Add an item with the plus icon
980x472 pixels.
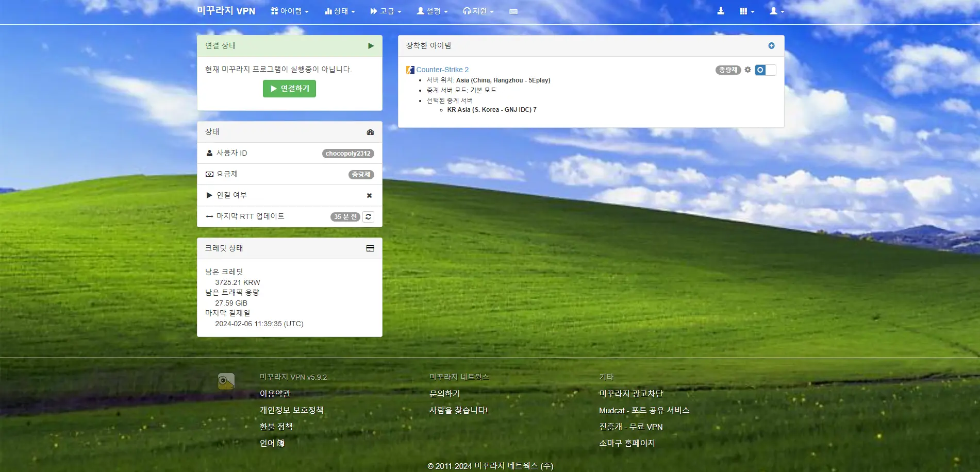771,46
